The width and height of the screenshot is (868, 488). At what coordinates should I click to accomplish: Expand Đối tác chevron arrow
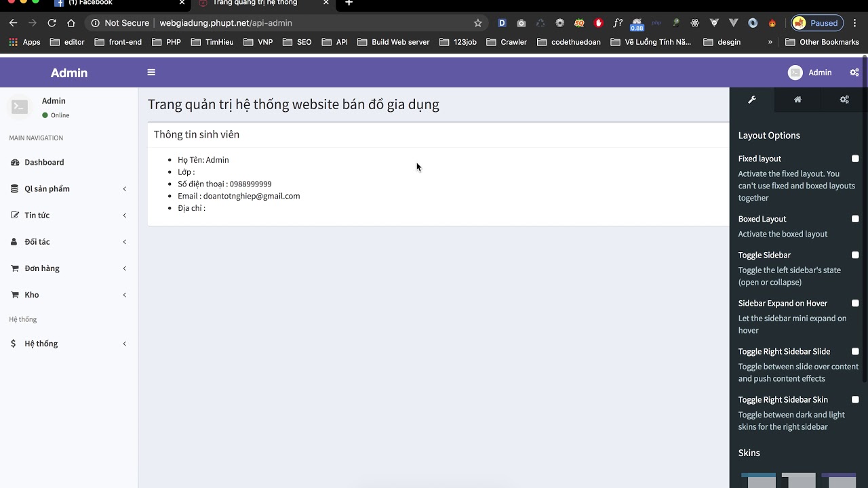(125, 242)
